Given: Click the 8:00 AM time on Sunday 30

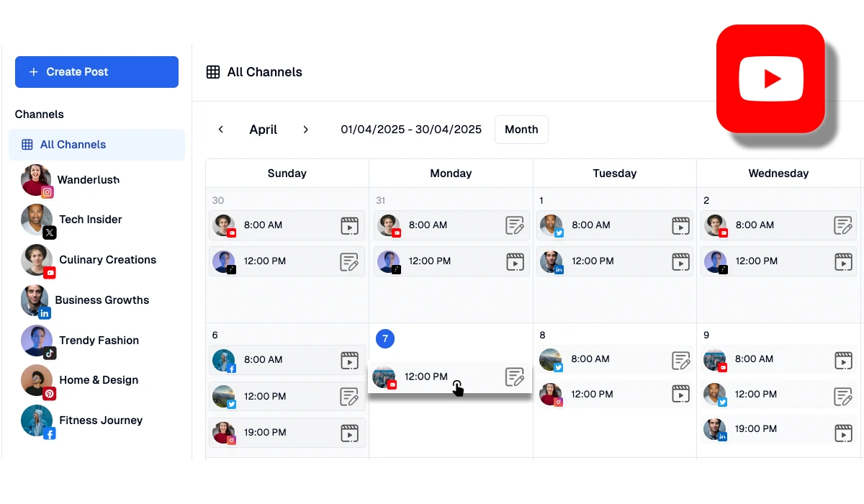Looking at the screenshot, I should [x=264, y=225].
